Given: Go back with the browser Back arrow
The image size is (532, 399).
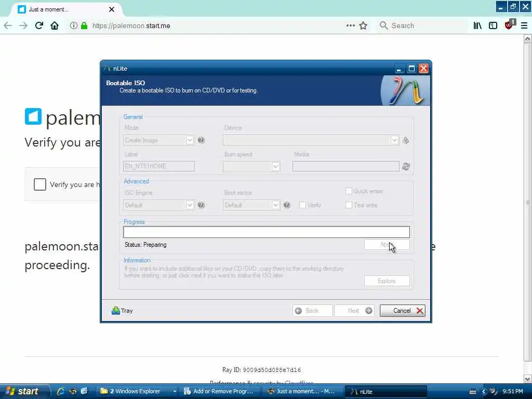Looking at the screenshot, I should pyautogui.click(x=8, y=25).
